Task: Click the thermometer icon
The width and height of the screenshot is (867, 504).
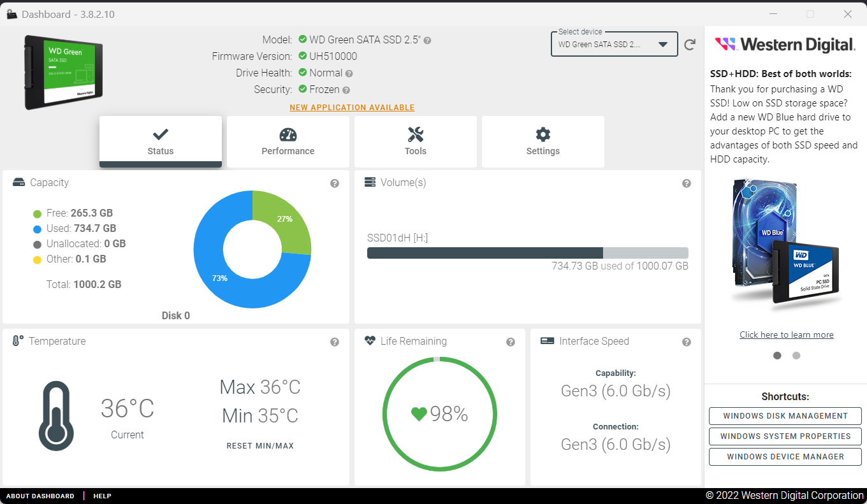Action: pos(55,415)
